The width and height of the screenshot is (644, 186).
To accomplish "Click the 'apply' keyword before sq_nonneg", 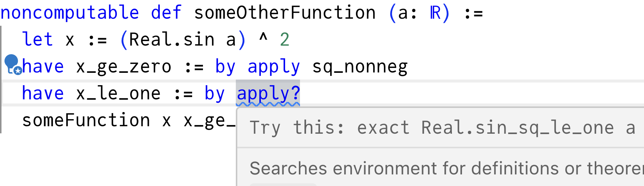I will click(273, 67).
